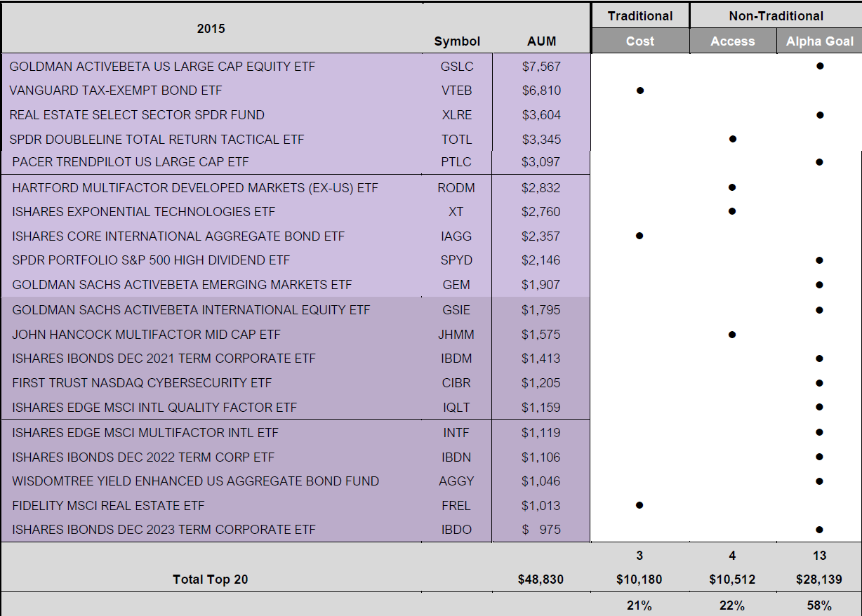
Task: Click the $28,139 Alpha Goal total
Action: tap(819, 580)
